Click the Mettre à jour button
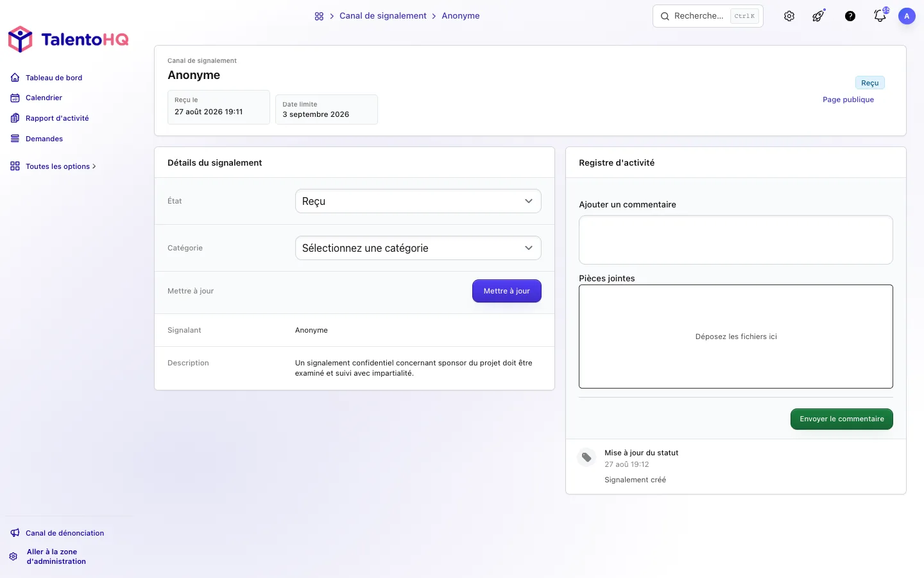This screenshot has width=924, height=578. pyautogui.click(x=507, y=291)
